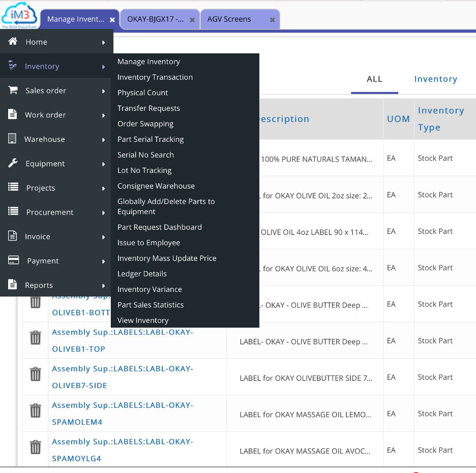Click the Warehouse building icon
The height and width of the screenshot is (473, 476).
[x=12, y=138]
